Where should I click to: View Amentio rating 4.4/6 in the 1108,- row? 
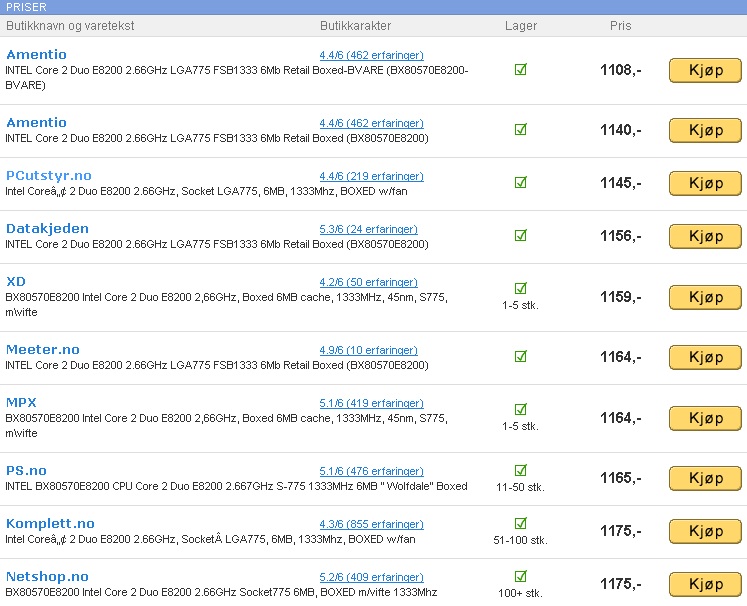click(372, 55)
